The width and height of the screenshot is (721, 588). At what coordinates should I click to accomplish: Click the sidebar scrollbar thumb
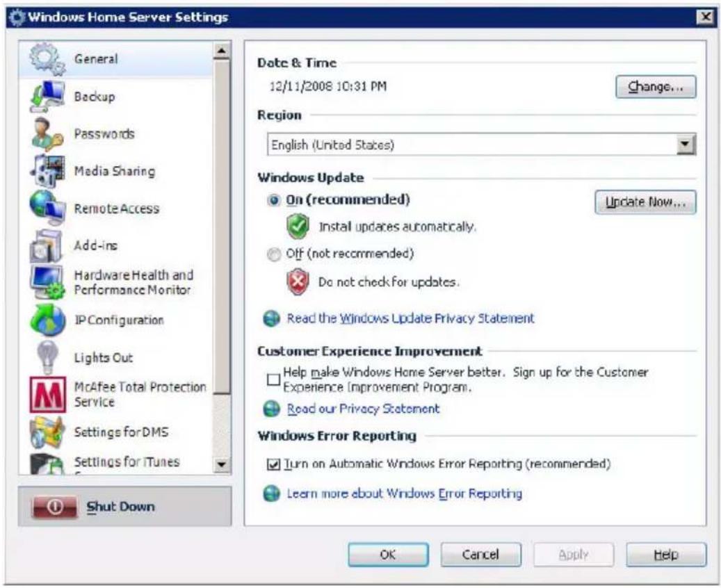click(222, 227)
